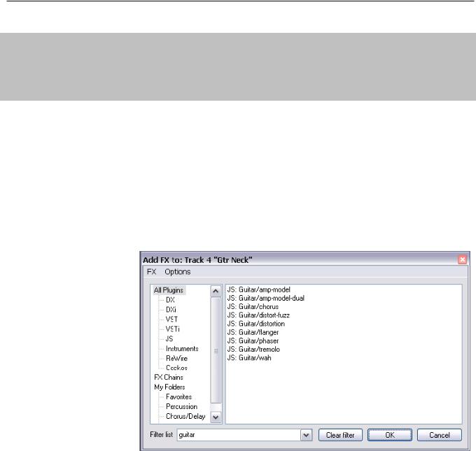Open the Percussion folder

click(181, 406)
